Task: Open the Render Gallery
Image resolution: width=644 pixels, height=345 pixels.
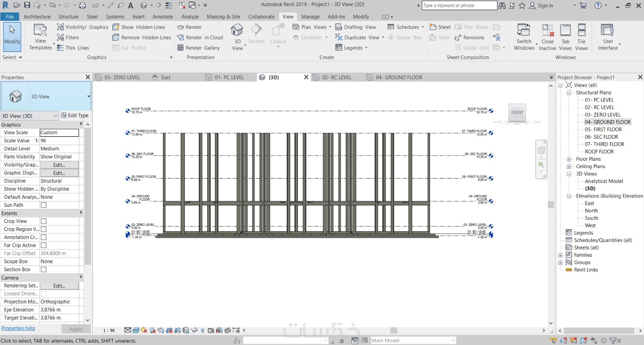Action: click(198, 48)
